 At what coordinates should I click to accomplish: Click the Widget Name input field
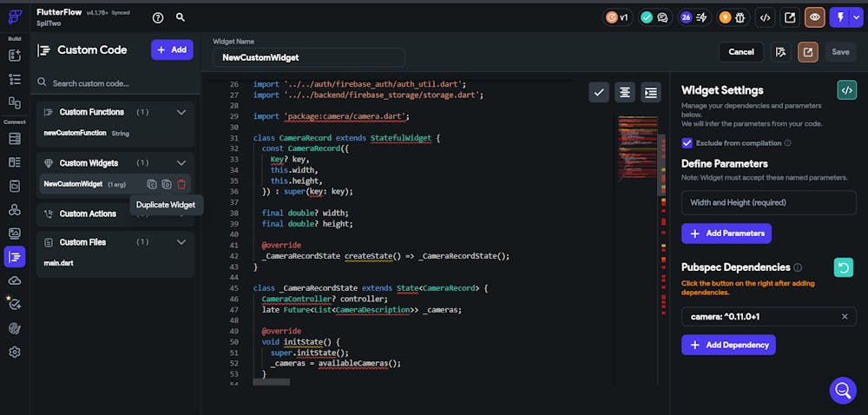[x=308, y=57]
